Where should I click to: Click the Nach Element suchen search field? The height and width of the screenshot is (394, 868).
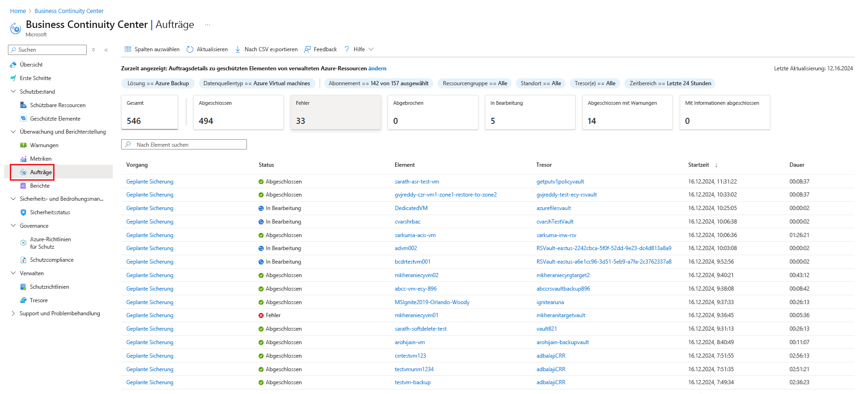click(184, 145)
